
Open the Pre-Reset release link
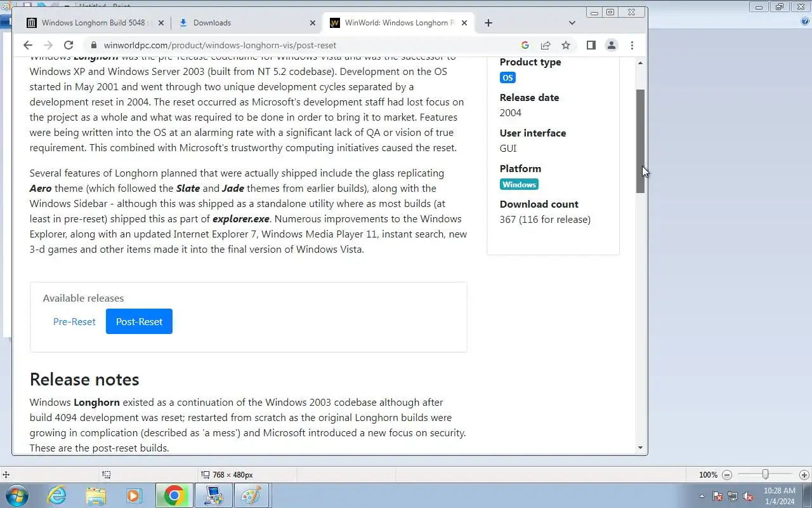[x=74, y=321]
